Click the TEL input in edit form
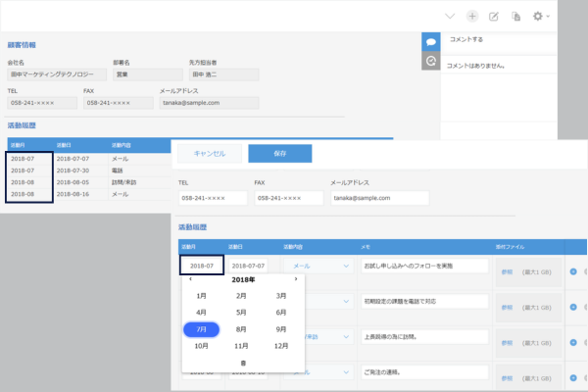The image size is (588, 392). coord(213,198)
